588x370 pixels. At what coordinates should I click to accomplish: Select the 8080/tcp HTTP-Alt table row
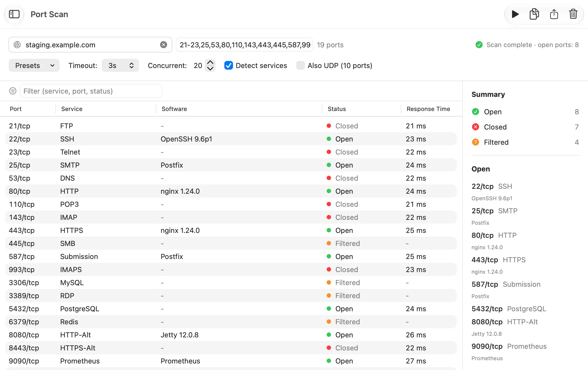[x=231, y=335]
